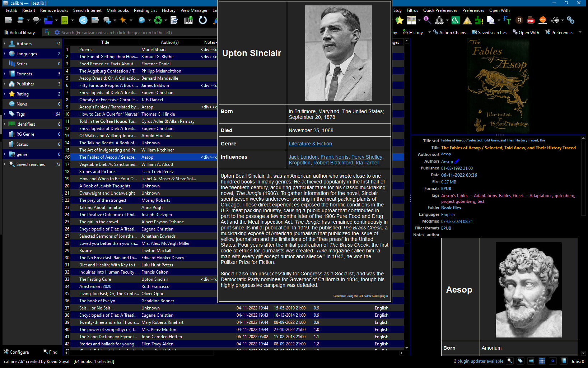This screenshot has width=588, height=368.
Task: Click the FT full-text icon in search bar
Action: 48,32
